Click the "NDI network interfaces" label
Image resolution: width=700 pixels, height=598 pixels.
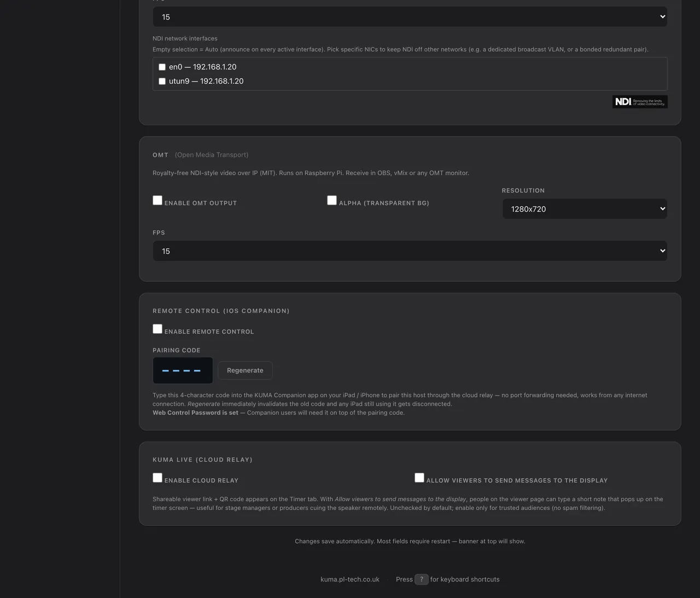tap(185, 38)
